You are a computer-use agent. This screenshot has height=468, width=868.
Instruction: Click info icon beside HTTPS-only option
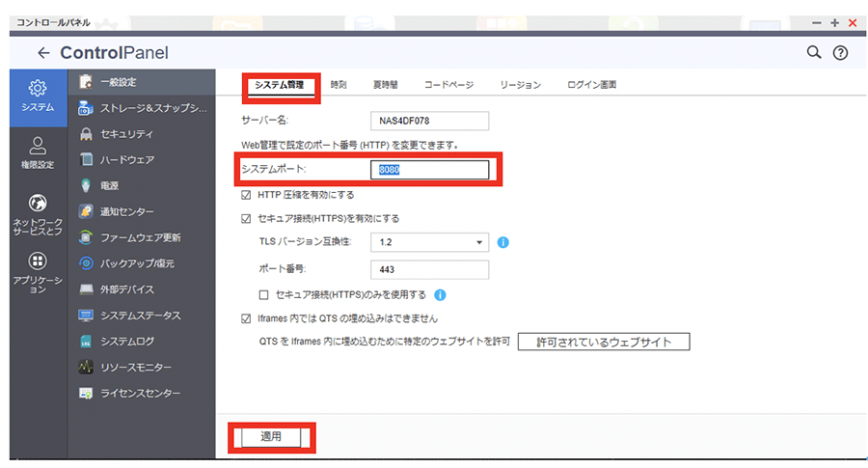440,294
